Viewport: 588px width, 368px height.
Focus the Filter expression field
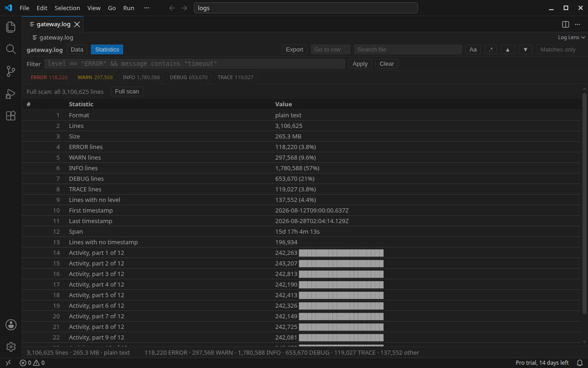click(x=195, y=64)
